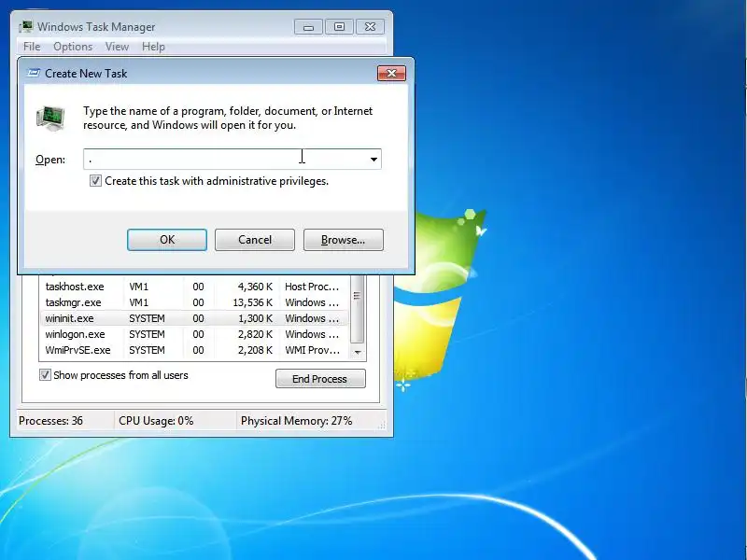
Task: Toggle Show processes from all users
Action: click(45, 375)
